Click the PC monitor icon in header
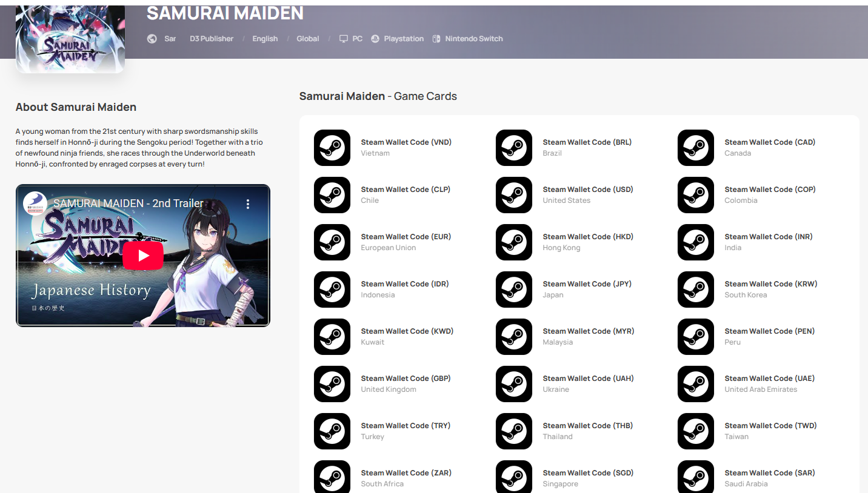868x493 pixels. click(344, 39)
